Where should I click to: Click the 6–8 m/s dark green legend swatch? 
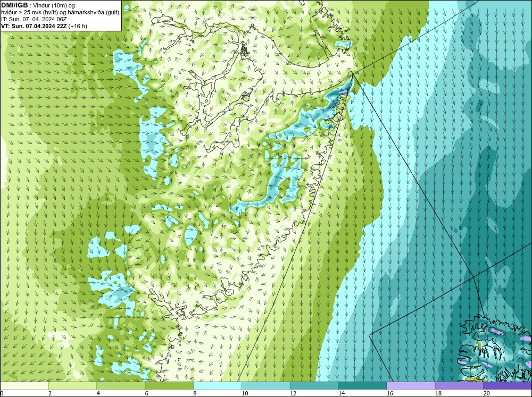169,386
